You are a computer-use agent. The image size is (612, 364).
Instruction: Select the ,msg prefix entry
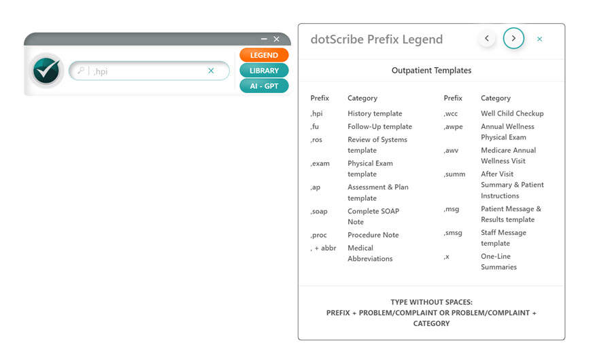click(452, 209)
